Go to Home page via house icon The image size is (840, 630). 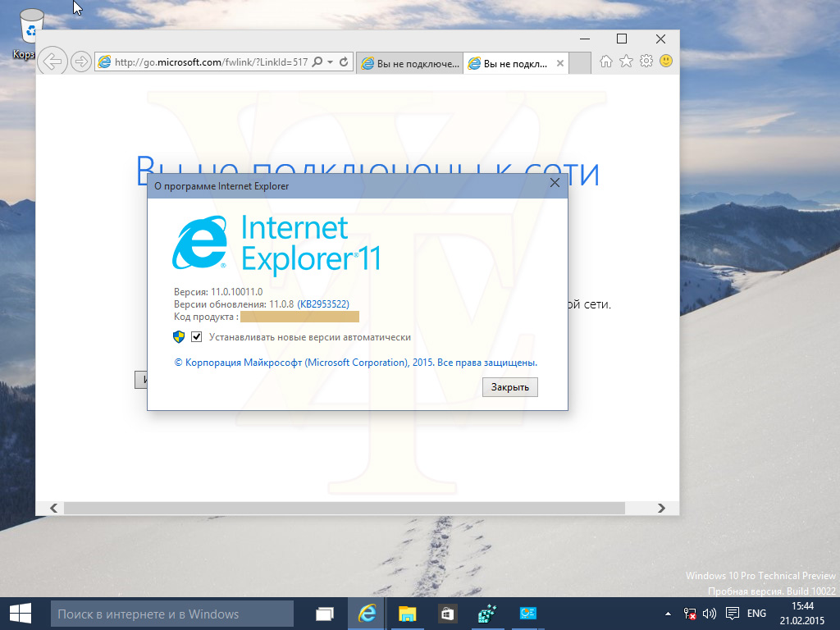coord(606,61)
